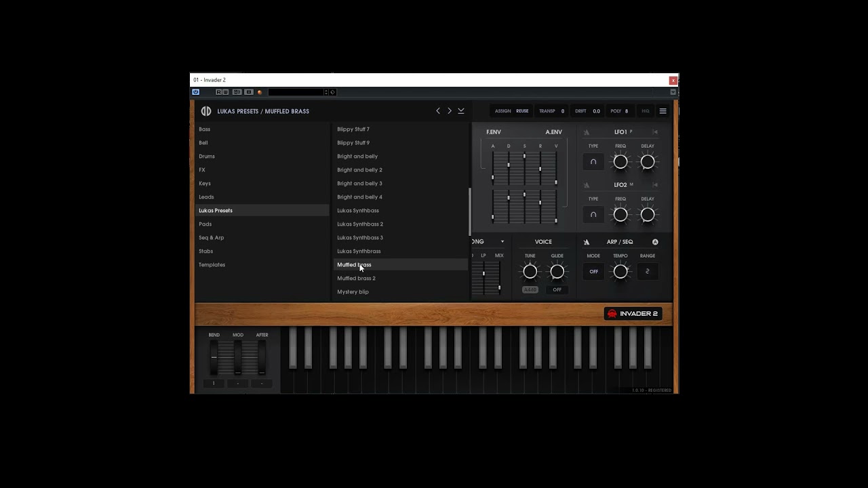This screenshot has height=488, width=868.
Task: Open LFO1 waveform type selector
Action: tap(593, 162)
